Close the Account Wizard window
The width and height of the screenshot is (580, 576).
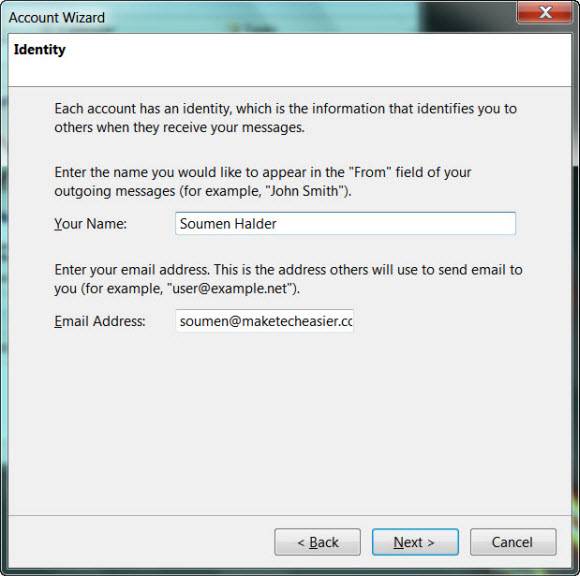544,13
